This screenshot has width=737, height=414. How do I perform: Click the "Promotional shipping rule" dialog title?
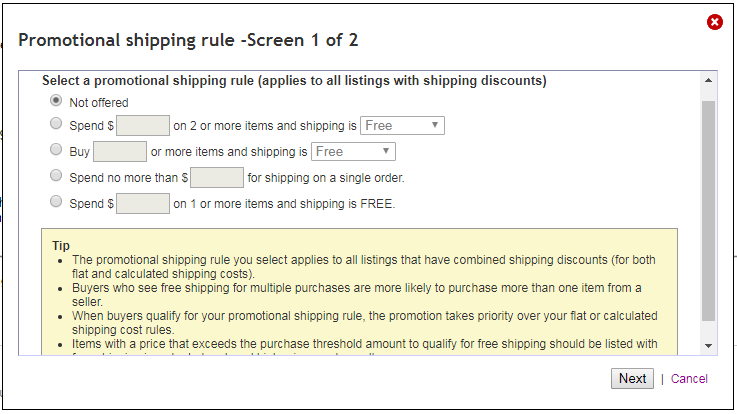coord(188,40)
